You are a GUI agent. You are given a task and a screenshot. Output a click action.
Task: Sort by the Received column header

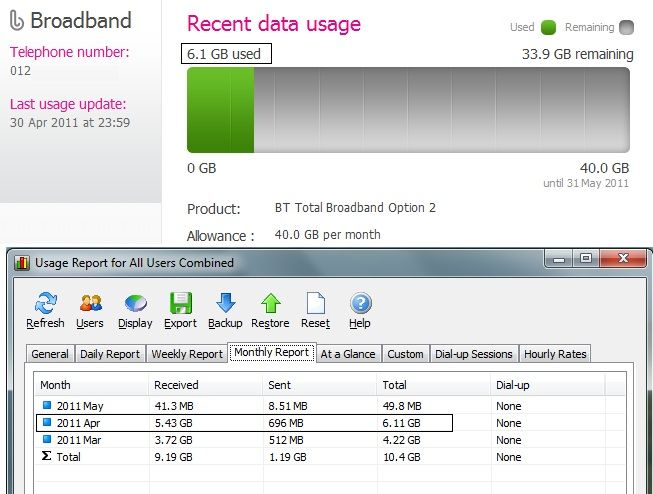pyautogui.click(x=205, y=385)
